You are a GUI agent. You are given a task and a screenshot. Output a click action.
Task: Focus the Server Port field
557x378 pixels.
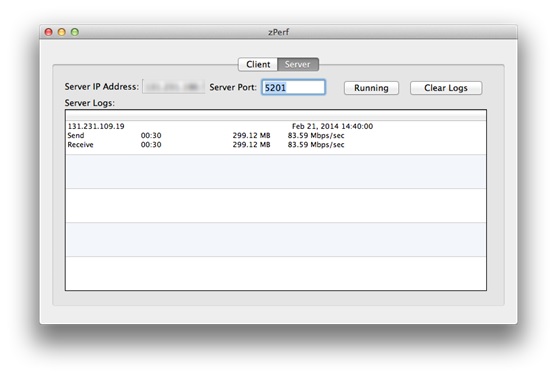tap(293, 87)
